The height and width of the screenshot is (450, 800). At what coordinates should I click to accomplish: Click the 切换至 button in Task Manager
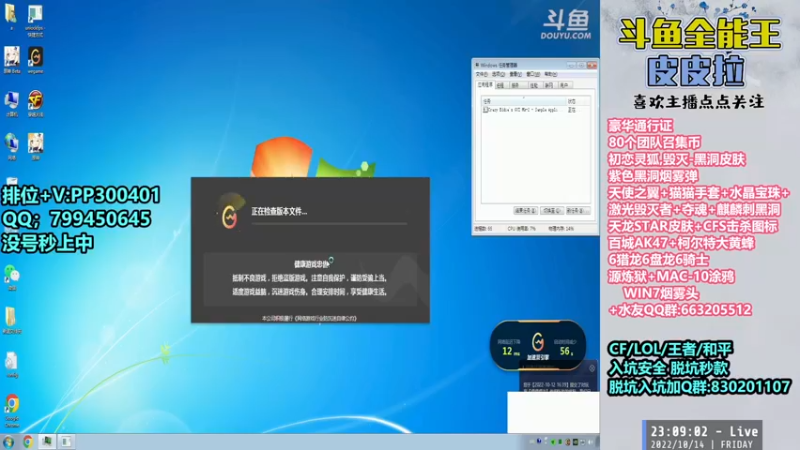552,211
